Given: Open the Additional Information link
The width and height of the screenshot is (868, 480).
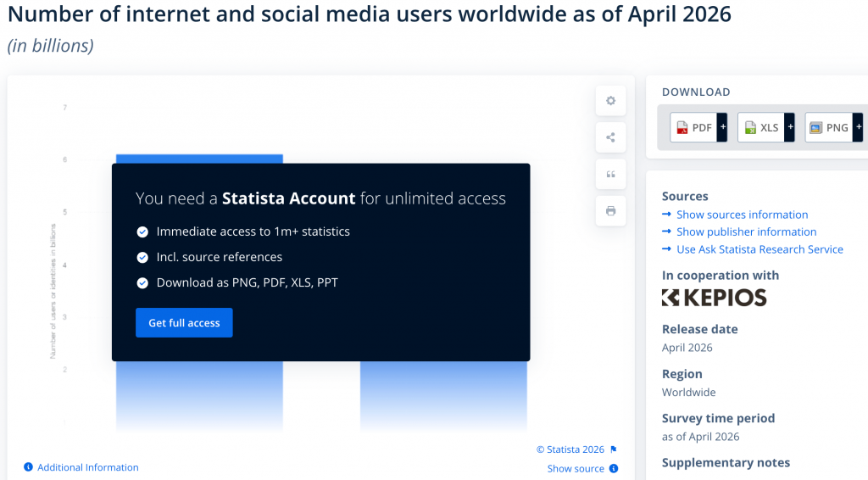Looking at the screenshot, I should click(88, 467).
